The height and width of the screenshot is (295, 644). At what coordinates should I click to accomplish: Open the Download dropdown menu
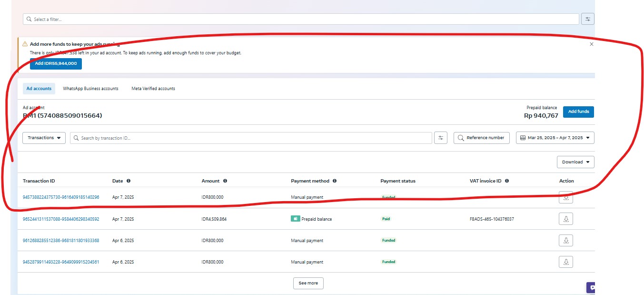pos(575,162)
